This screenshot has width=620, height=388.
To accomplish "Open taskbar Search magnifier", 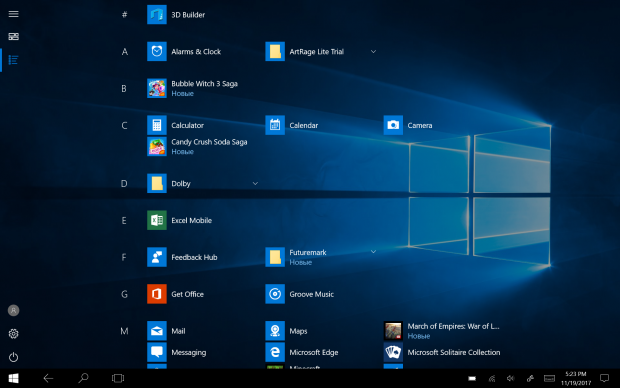I will pos(83,378).
